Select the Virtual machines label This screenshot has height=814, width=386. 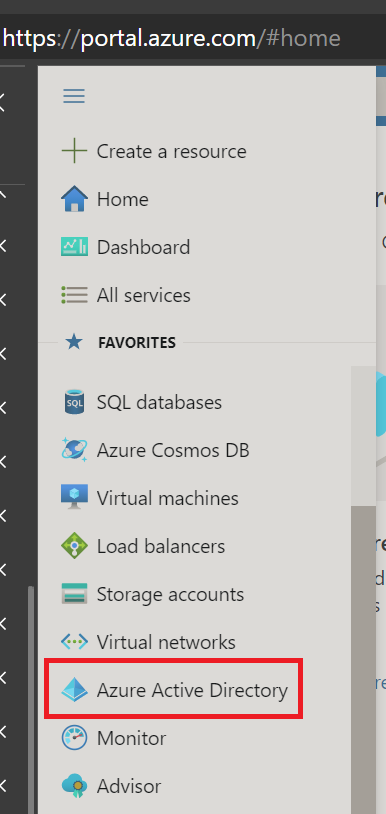168,498
